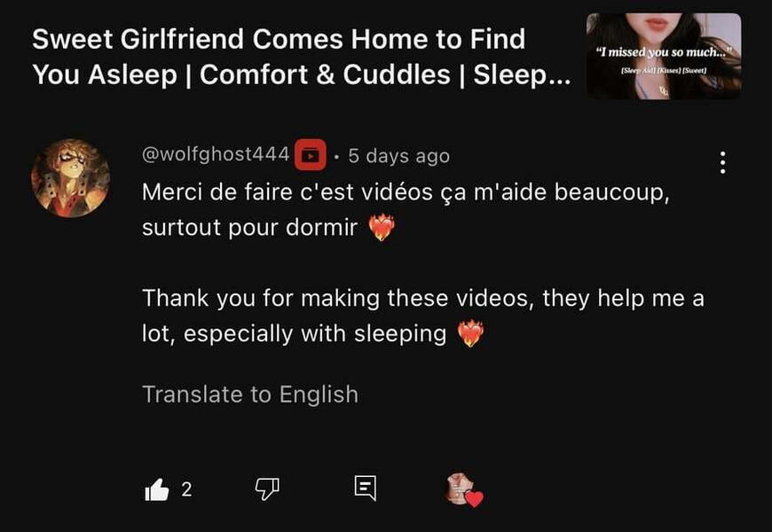This screenshot has height=532, width=772.
Task: Like the comment with thumbs-up icon
Action: click(x=156, y=489)
